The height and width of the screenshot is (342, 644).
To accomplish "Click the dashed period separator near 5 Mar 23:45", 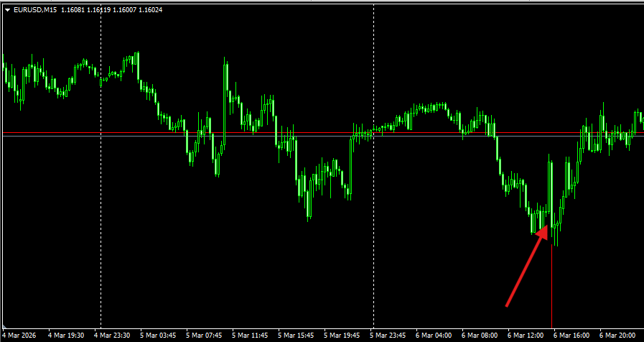I will pyautogui.click(x=373, y=166).
